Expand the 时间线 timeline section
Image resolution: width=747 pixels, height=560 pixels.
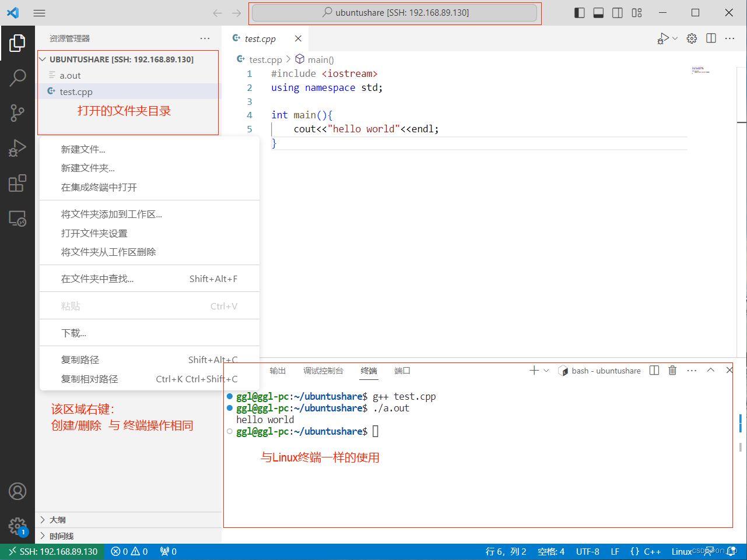point(128,536)
